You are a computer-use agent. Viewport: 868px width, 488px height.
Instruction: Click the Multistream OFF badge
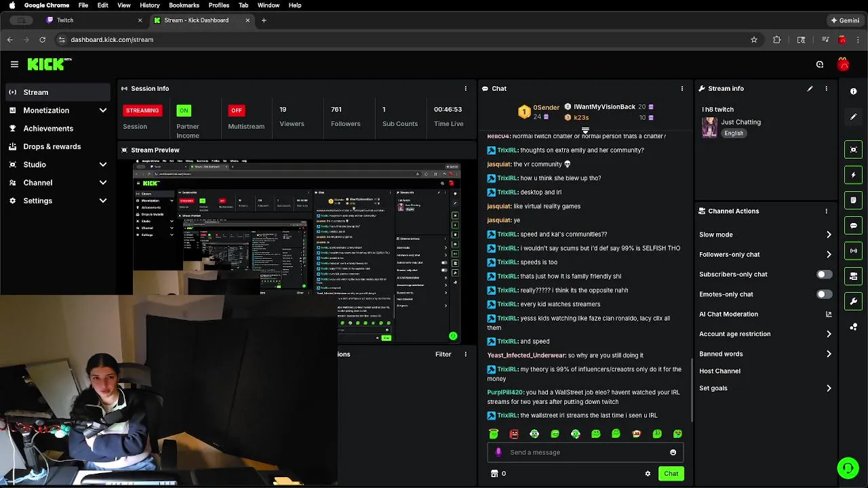pos(236,110)
